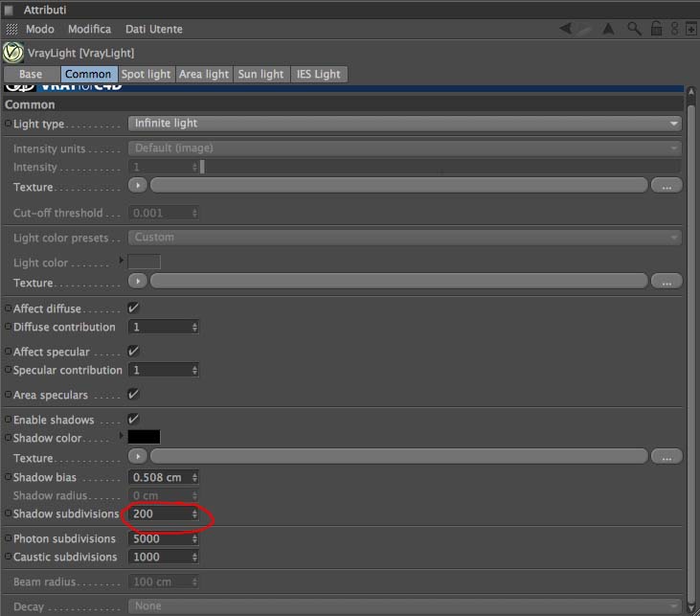Click the back arrow navigation icon

pyautogui.click(x=566, y=29)
